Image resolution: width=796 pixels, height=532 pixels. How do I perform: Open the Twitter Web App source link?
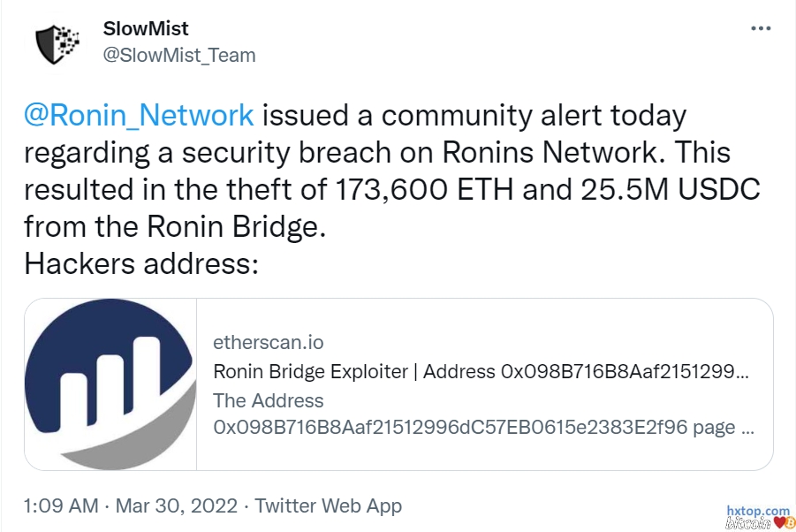click(328, 506)
